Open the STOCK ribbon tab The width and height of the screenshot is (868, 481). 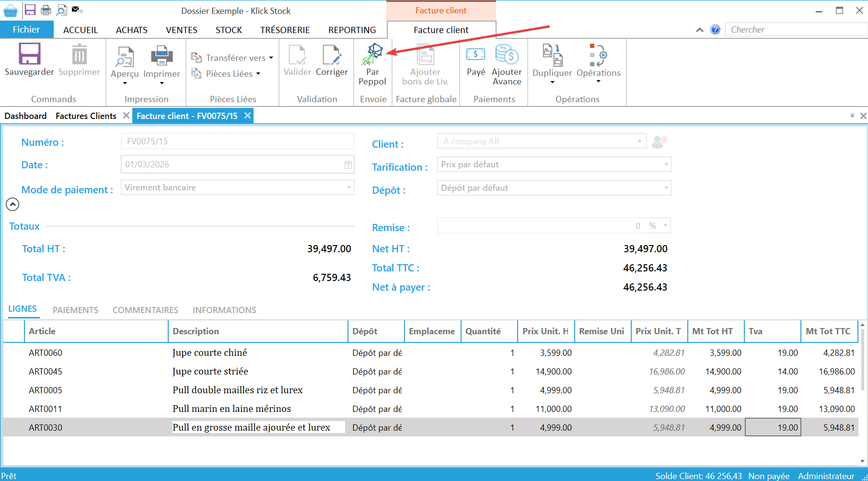click(x=229, y=30)
